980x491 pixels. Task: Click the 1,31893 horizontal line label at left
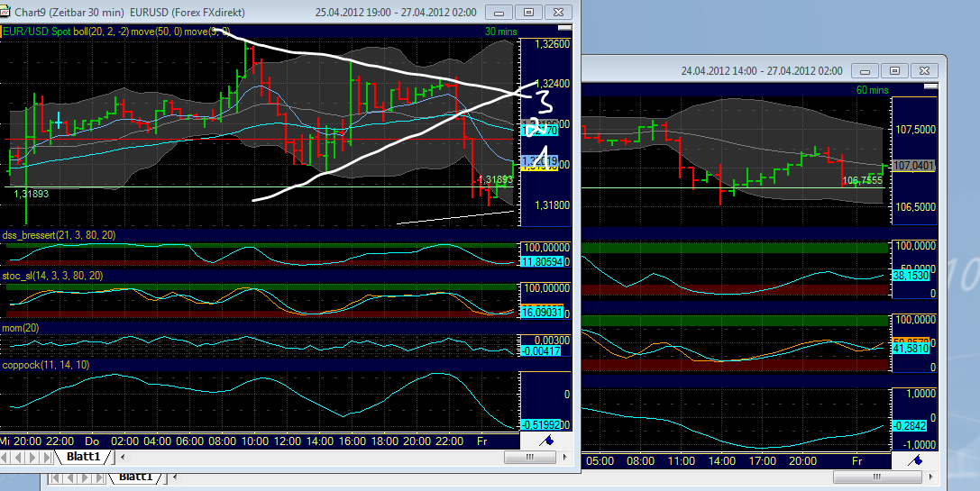tap(32, 194)
